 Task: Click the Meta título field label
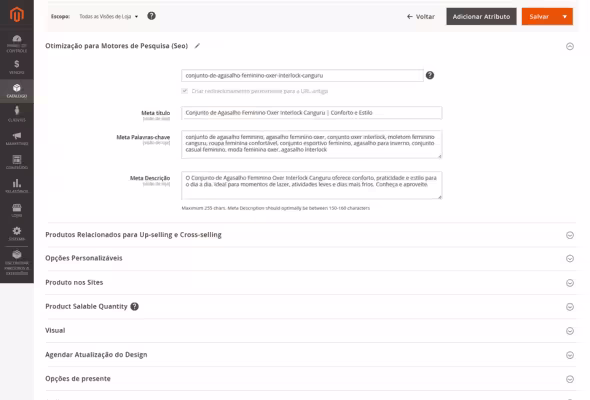point(155,113)
